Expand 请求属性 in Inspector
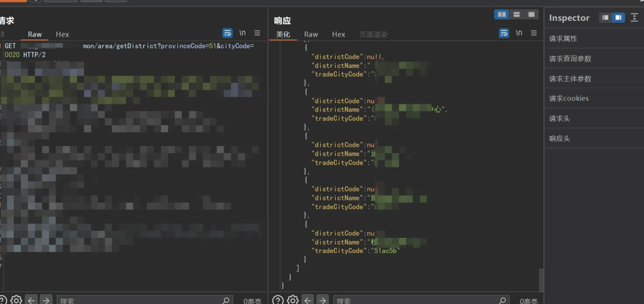644x304 pixels. (594, 39)
